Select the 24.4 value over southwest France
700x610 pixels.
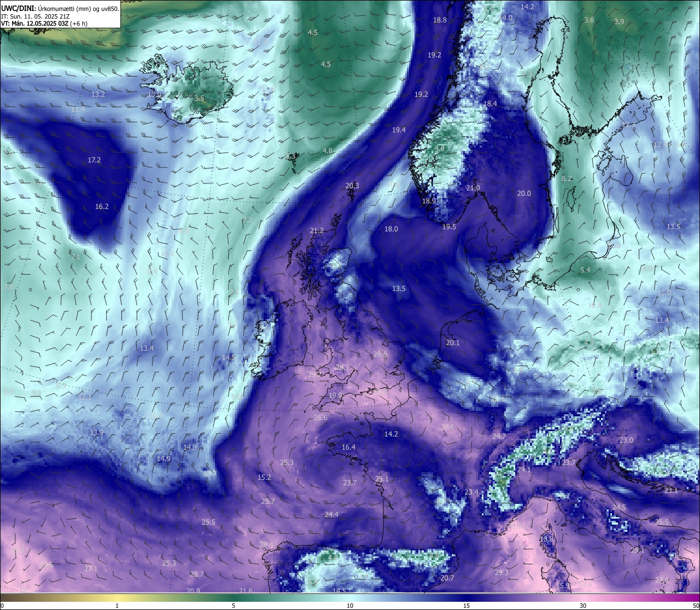pos(331,515)
